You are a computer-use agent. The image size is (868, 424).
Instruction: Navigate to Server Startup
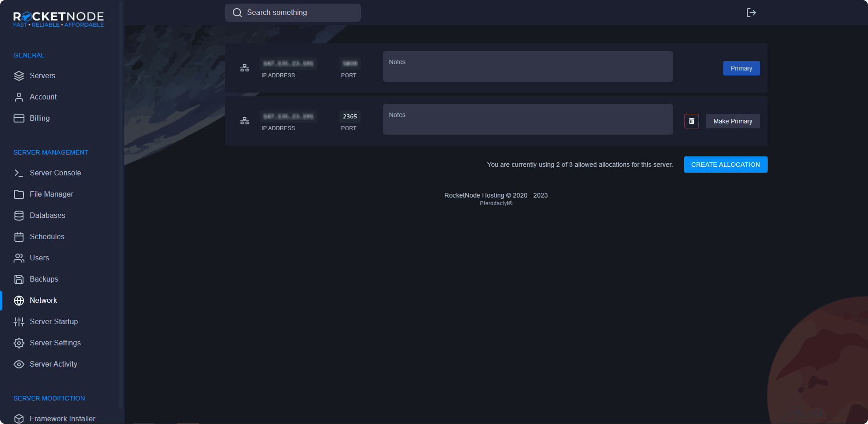click(53, 322)
